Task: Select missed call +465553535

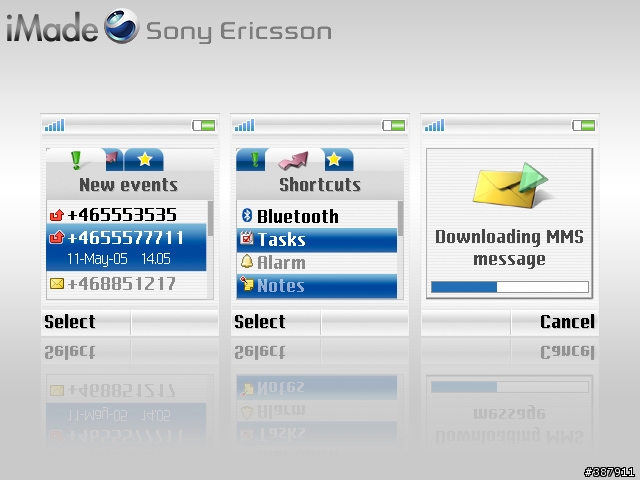Action: click(x=127, y=214)
